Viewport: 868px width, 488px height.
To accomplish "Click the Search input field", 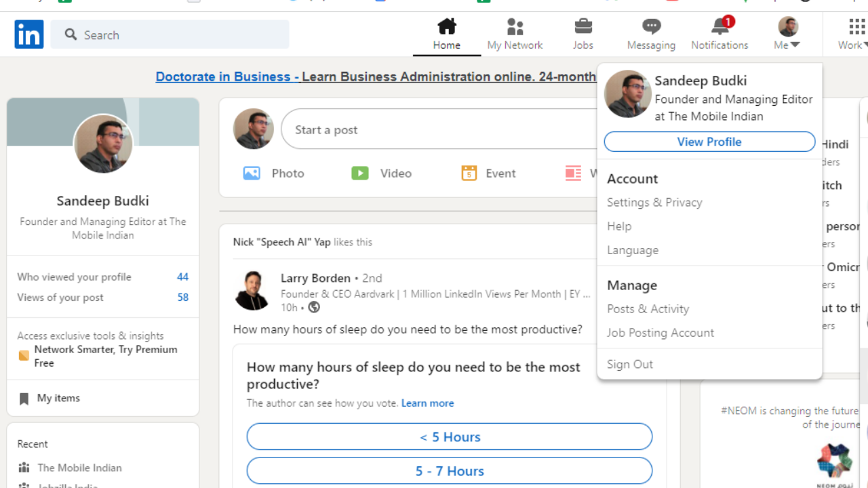I will [x=170, y=35].
